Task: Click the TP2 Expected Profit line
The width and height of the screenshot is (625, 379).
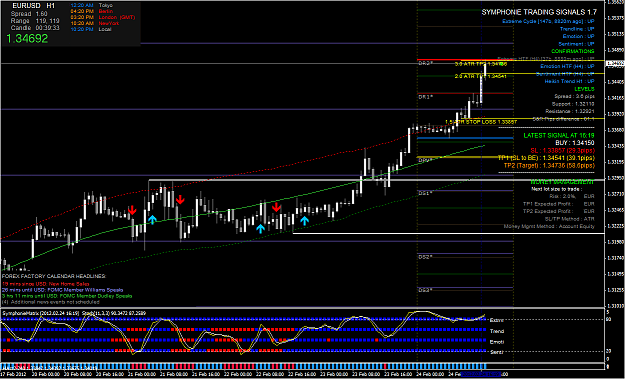Action: click(x=558, y=211)
